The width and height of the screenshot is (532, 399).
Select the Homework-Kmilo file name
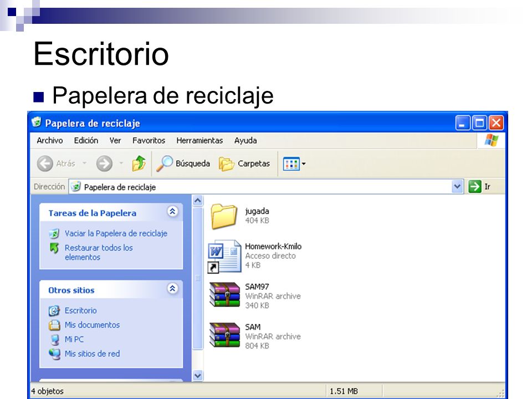[x=273, y=246]
